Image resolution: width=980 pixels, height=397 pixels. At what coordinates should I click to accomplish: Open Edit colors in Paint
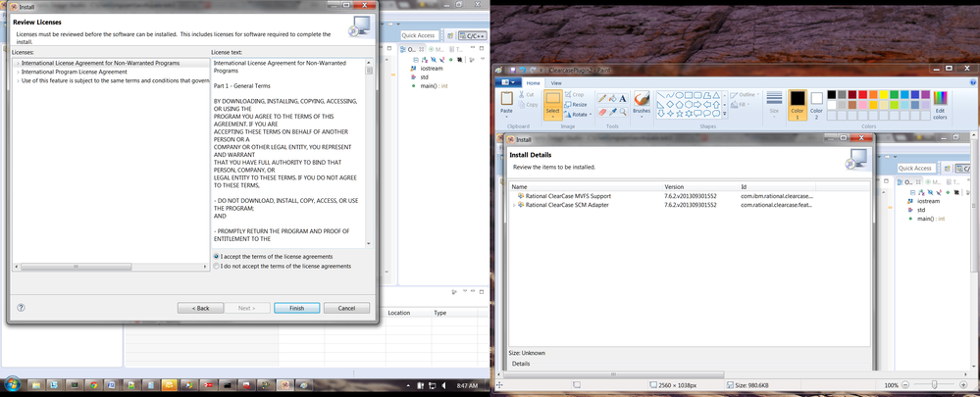(x=940, y=106)
